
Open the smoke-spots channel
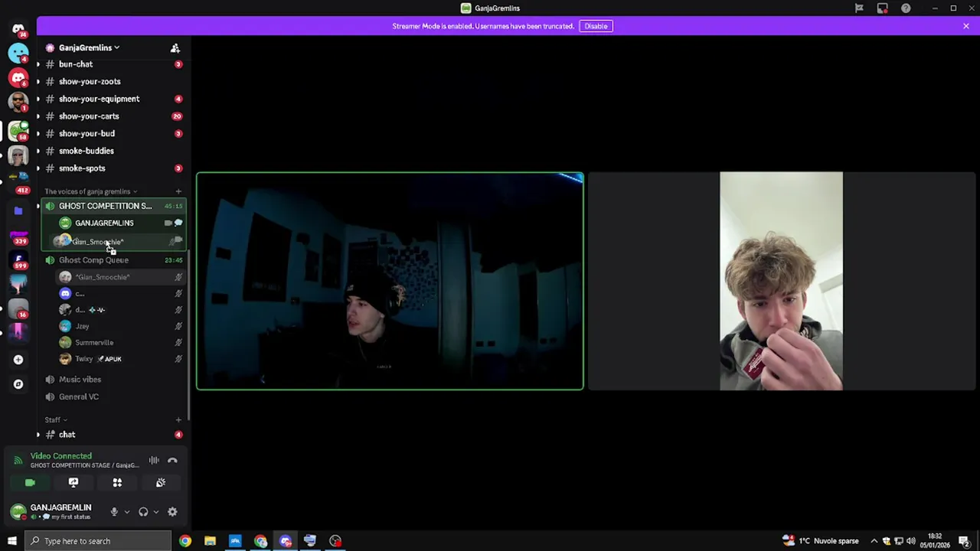pos(82,168)
